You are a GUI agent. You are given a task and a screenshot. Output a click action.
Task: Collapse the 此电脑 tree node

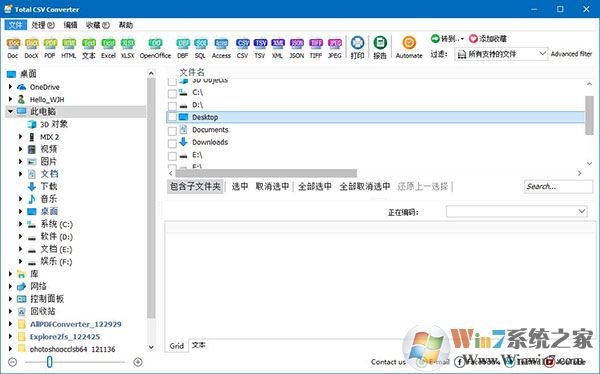[x=10, y=111]
